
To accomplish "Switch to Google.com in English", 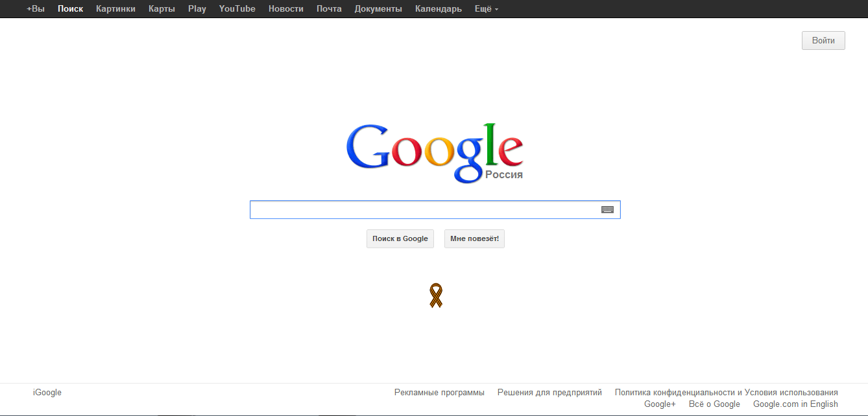I will 795,404.
